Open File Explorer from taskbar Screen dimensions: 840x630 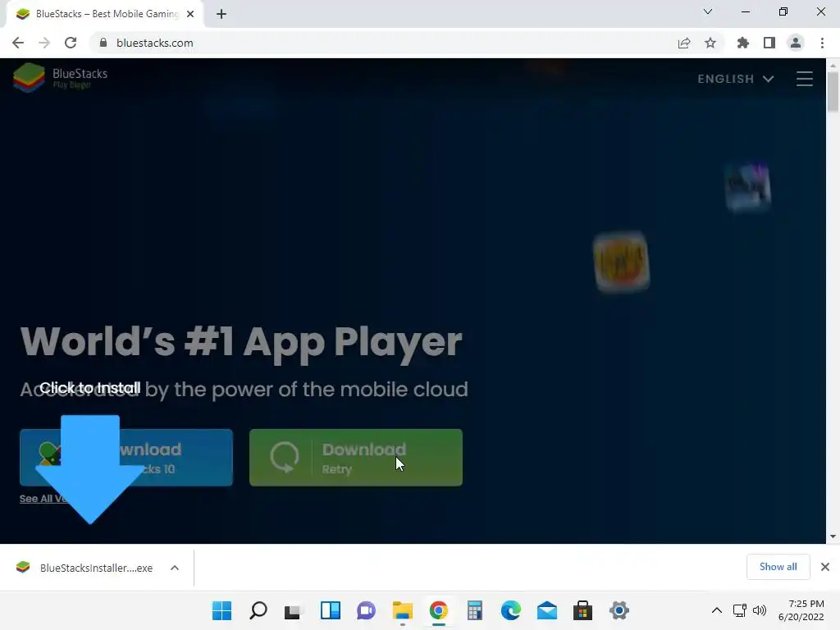402,610
